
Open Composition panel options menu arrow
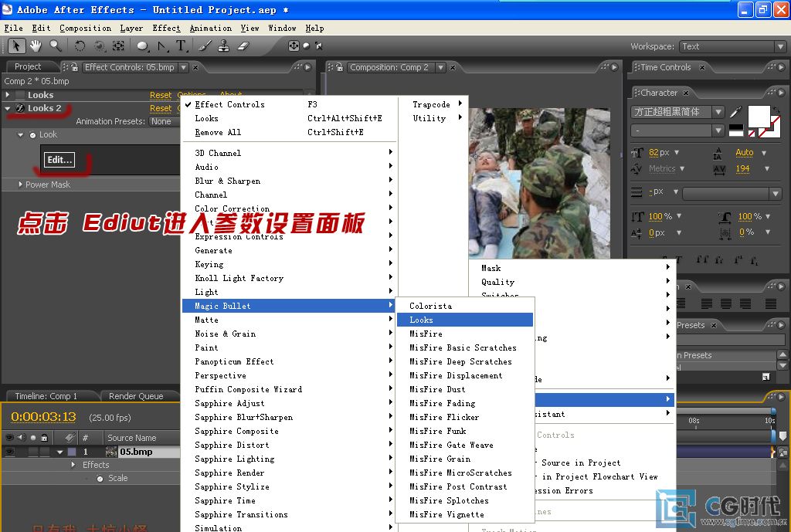(615, 67)
